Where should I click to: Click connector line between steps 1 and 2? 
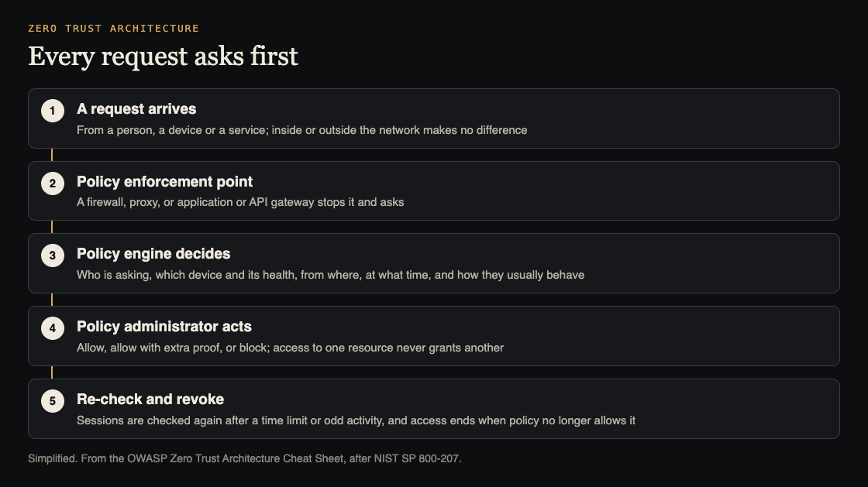tap(52, 155)
